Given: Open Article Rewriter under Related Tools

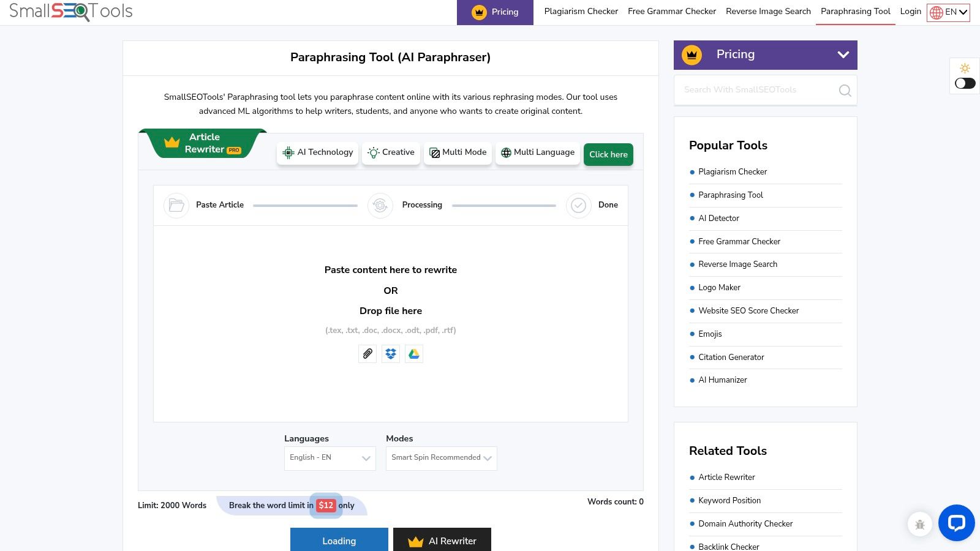Looking at the screenshot, I should tap(726, 478).
